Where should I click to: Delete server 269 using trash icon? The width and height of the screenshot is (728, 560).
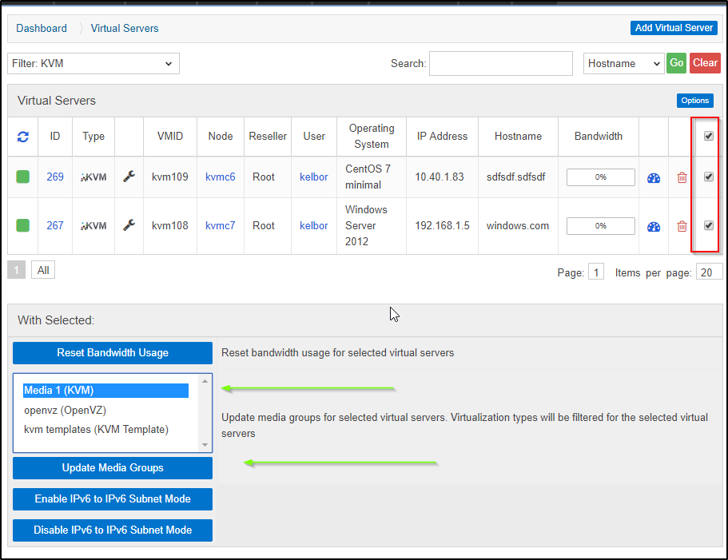click(x=682, y=177)
